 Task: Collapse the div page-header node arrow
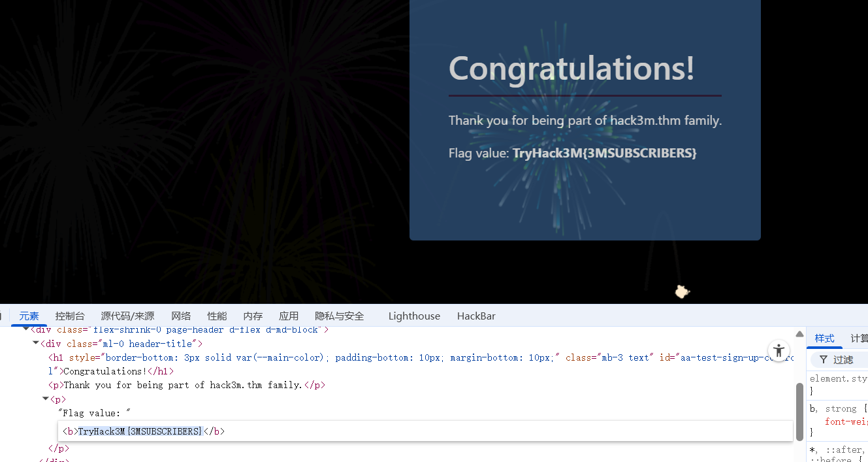coord(26,329)
